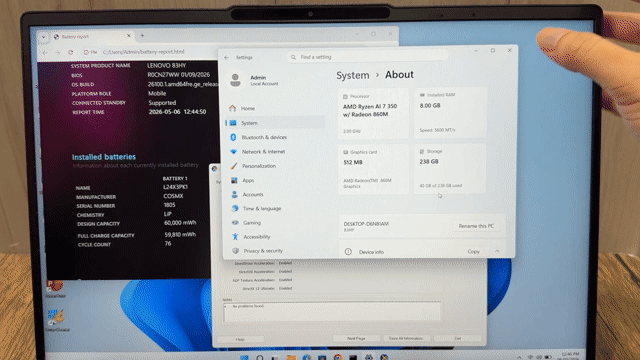640x360 pixels.
Task: Focus the Find a setting search box
Action: point(367,57)
